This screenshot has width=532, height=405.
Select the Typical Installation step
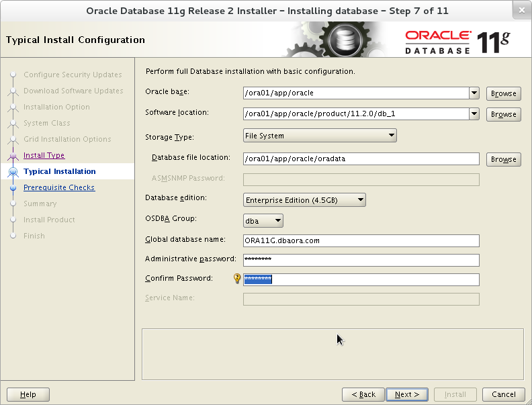click(60, 171)
